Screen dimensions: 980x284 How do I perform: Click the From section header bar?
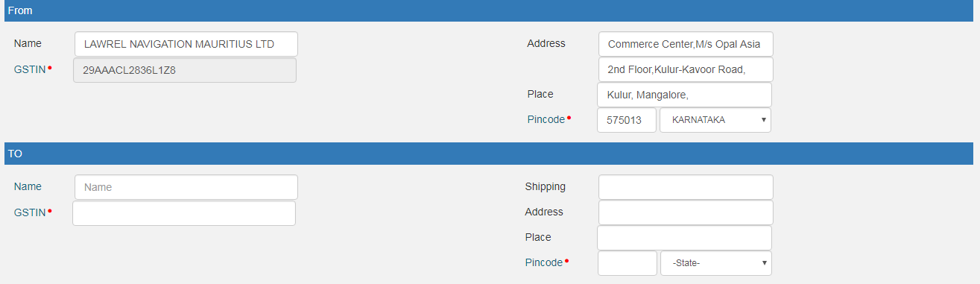tap(489, 10)
